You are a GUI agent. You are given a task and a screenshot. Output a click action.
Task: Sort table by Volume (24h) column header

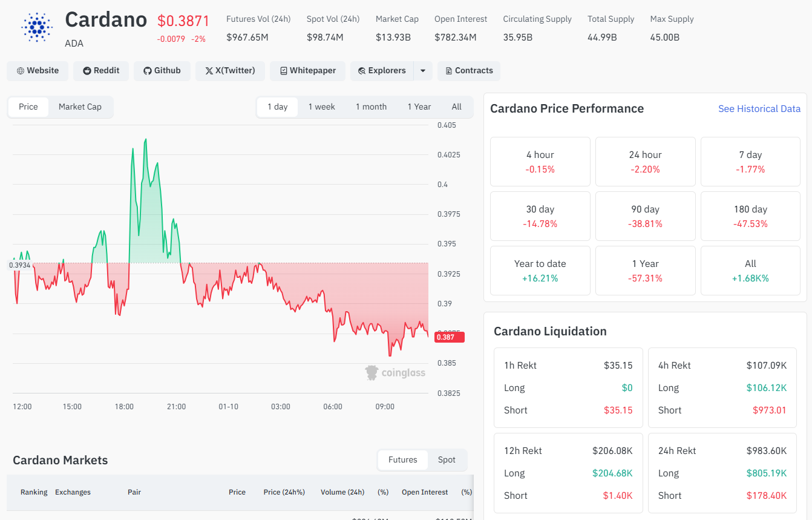(x=342, y=492)
